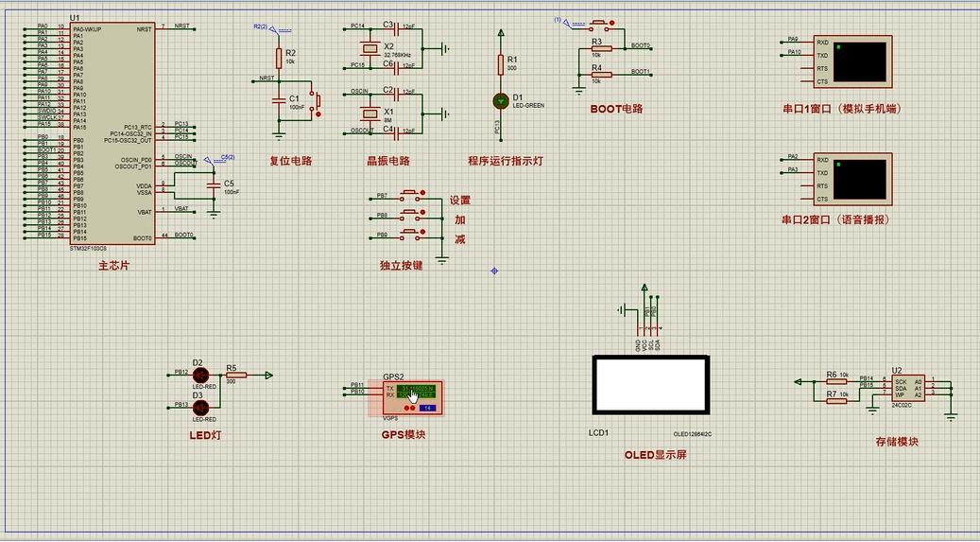Select resistor R7 10k
The height and width of the screenshot is (542, 980).
tap(836, 400)
